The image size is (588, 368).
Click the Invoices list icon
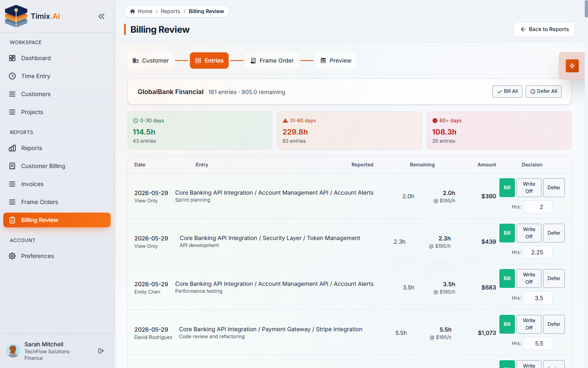(12, 184)
